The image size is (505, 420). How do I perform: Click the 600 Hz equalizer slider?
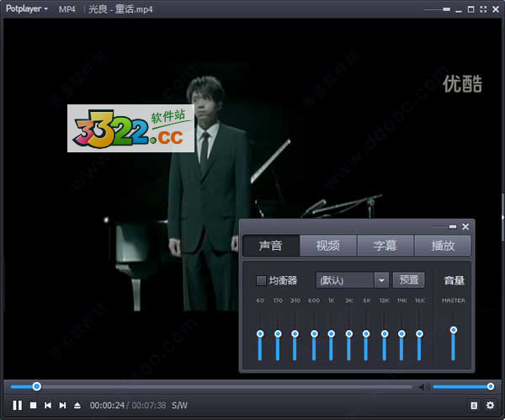tap(314, 333)
